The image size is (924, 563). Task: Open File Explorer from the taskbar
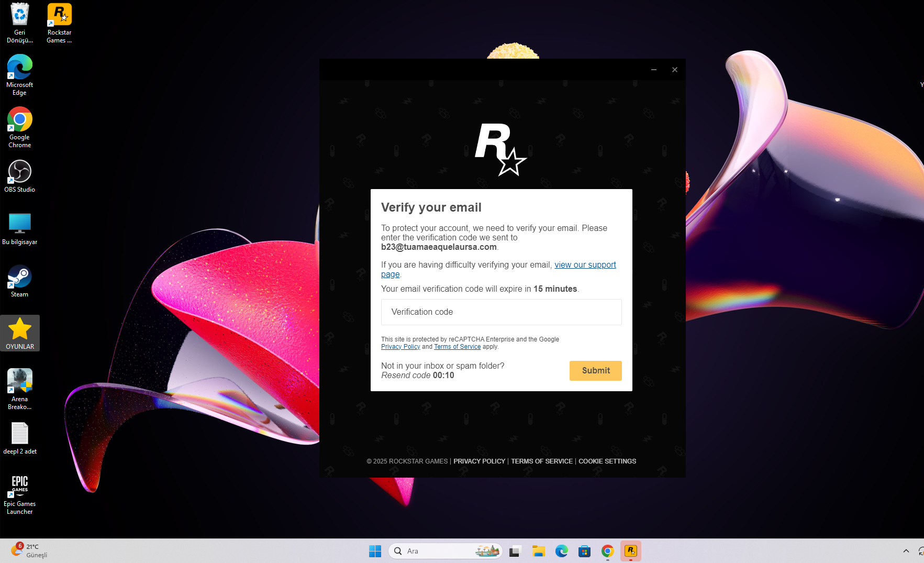tap(539, 551)
